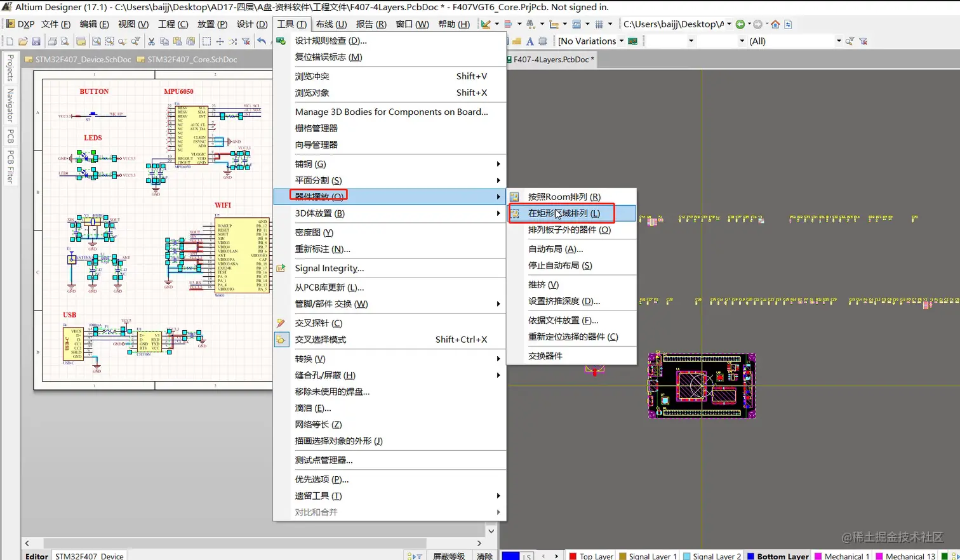Image resolution: width=960 pixels, height=560 pixels.
Task: Open the 布线 (U) menu
Action: 331,24
